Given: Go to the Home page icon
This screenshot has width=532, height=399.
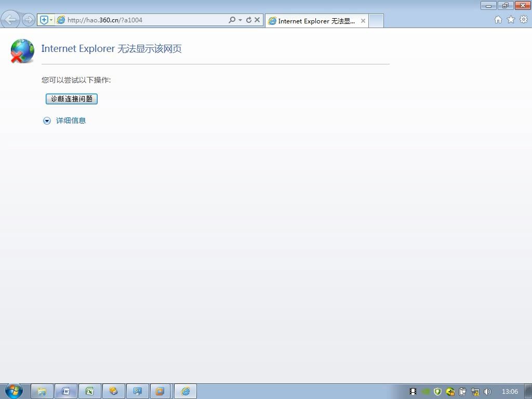Looking at the screenshot, I should 498,20.
